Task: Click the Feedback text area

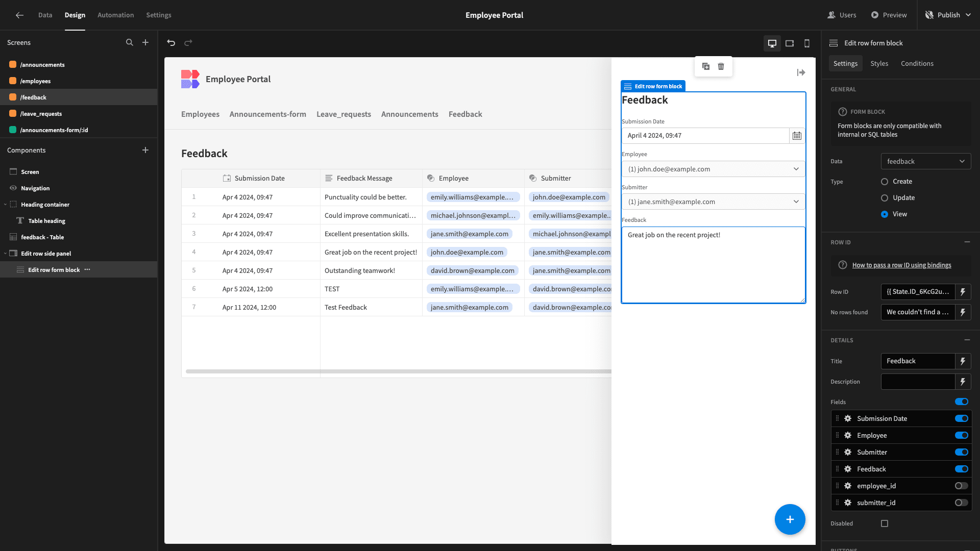Action: [x=713, y=265]
